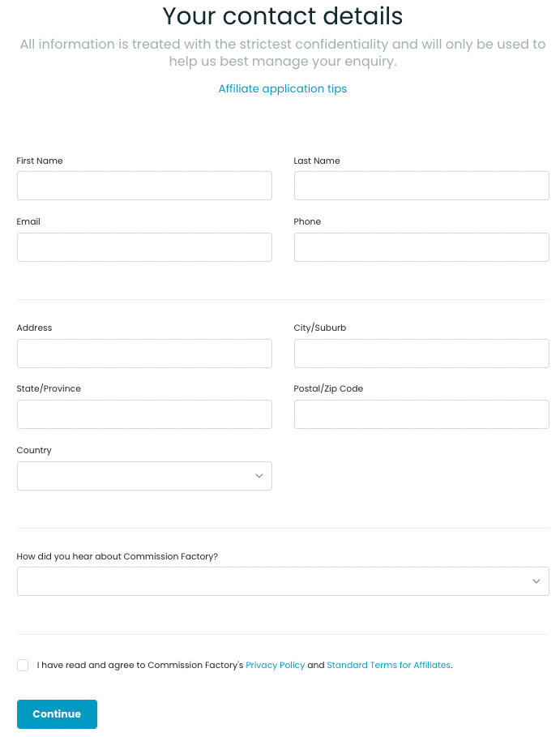560x737 pixels.
Task: Open the Affiliate application tips link
Action: click(282, 88)
